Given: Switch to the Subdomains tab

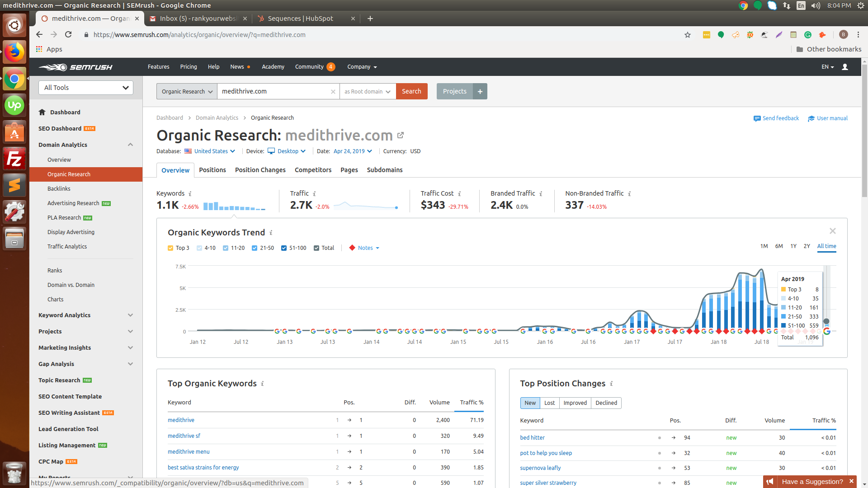Looking at the screenshot, I should pyautogui.click(x=385, y=170).
